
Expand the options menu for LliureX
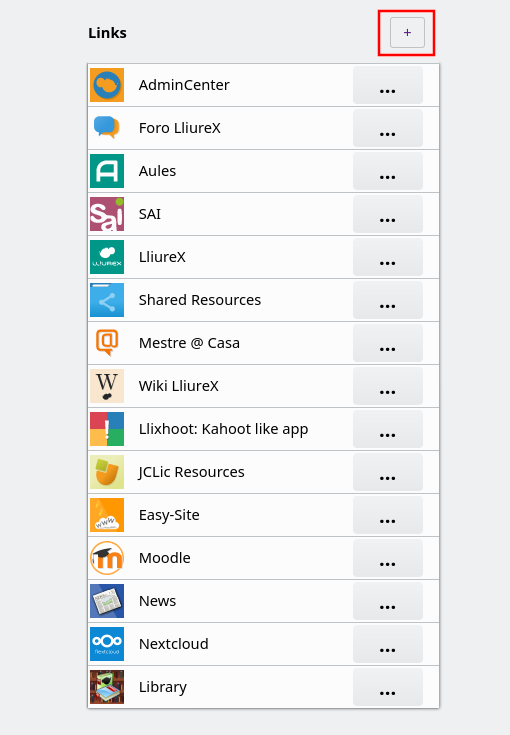(x=388, y=257)
